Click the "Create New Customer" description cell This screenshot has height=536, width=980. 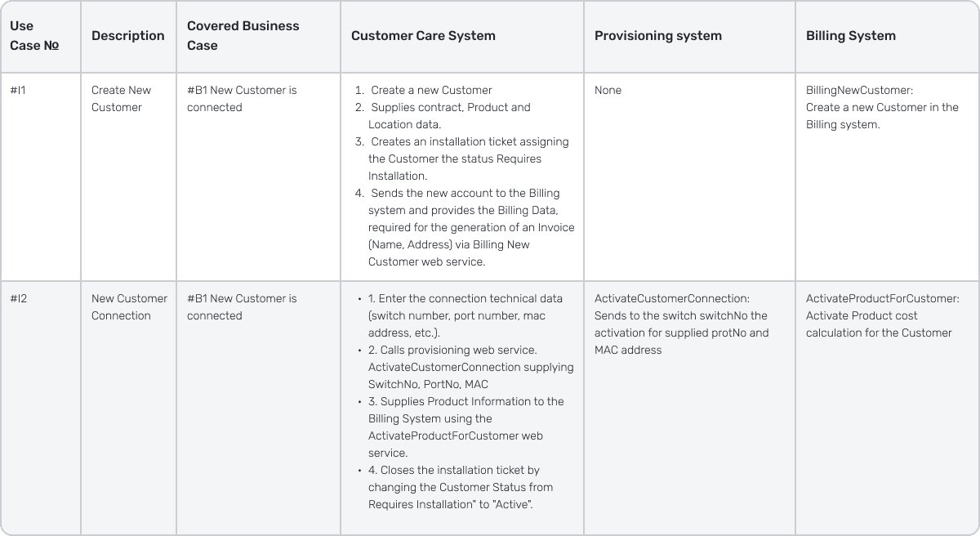(122, 99)
